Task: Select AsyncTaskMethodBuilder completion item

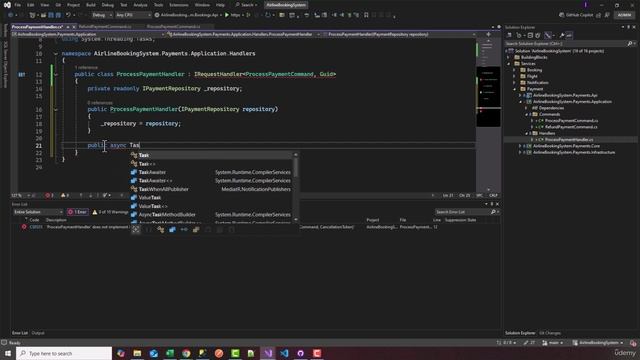Action: pyautogui.click(x=211, y=215)
